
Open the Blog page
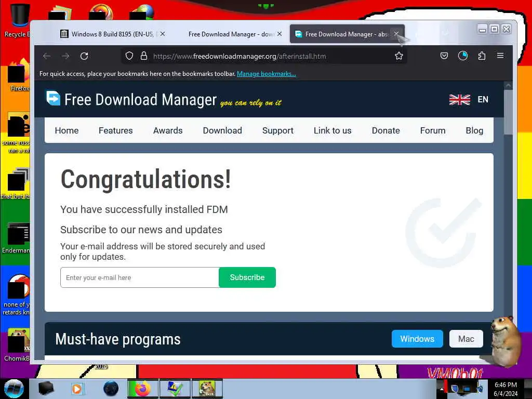(474, 130)
